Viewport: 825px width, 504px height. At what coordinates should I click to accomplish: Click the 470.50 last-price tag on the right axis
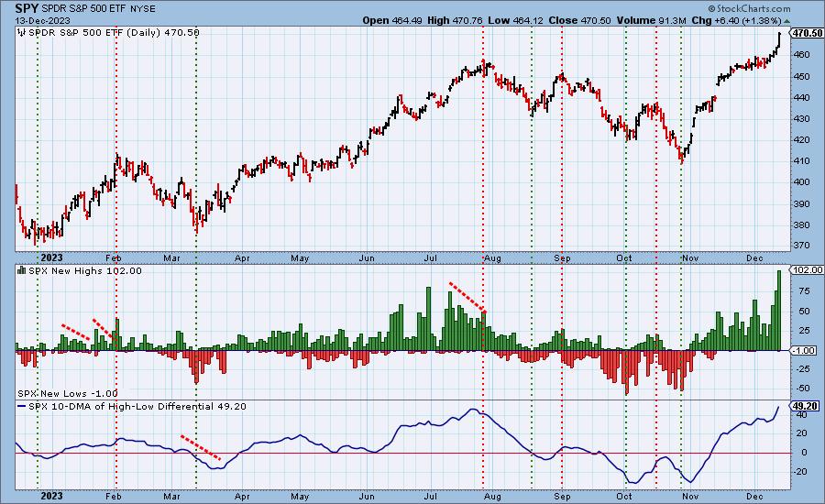(x=807, y=33)
